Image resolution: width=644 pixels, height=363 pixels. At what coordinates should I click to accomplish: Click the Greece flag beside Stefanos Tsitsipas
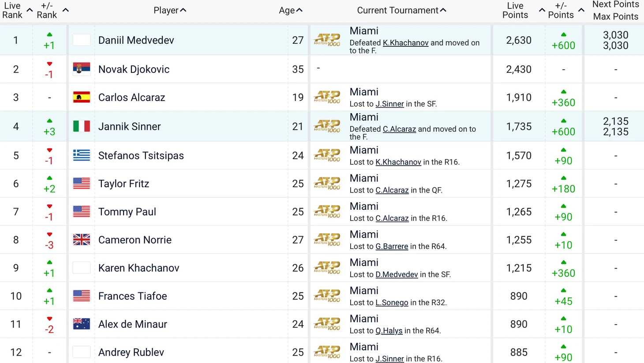(x=82, y=155)
